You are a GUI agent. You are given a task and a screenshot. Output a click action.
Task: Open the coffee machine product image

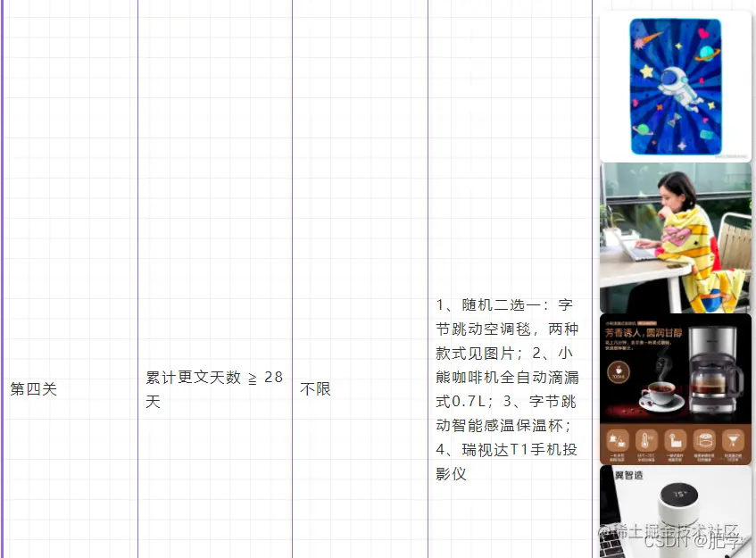(676, 389)
